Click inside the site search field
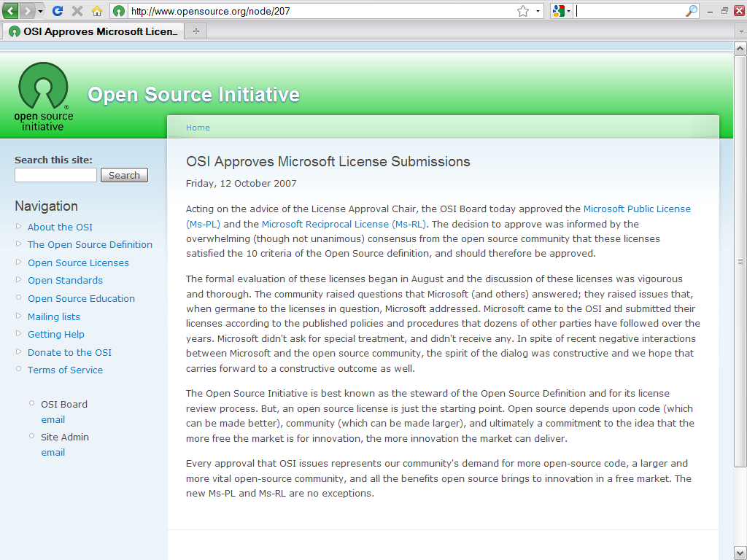747x560 pixels. tap(55, 175)
